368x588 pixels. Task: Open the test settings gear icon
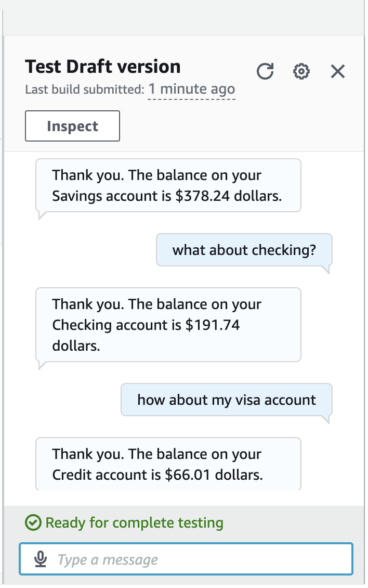click(x=301, y=71)
